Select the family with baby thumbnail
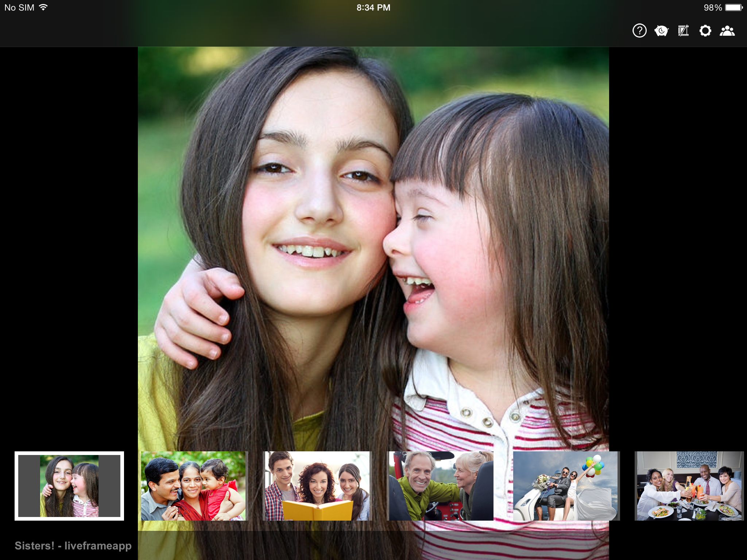747x560 pixels. pyautogui.click(x=193, y=486)
